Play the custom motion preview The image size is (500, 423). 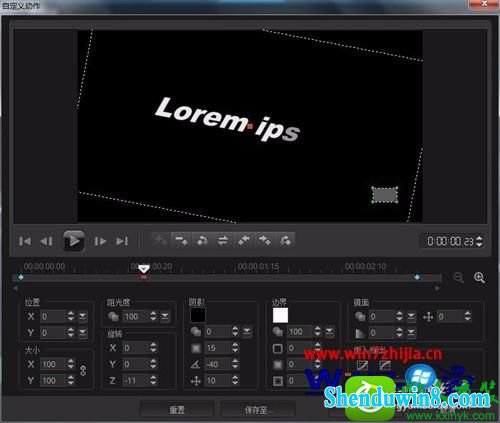point(74,241)
